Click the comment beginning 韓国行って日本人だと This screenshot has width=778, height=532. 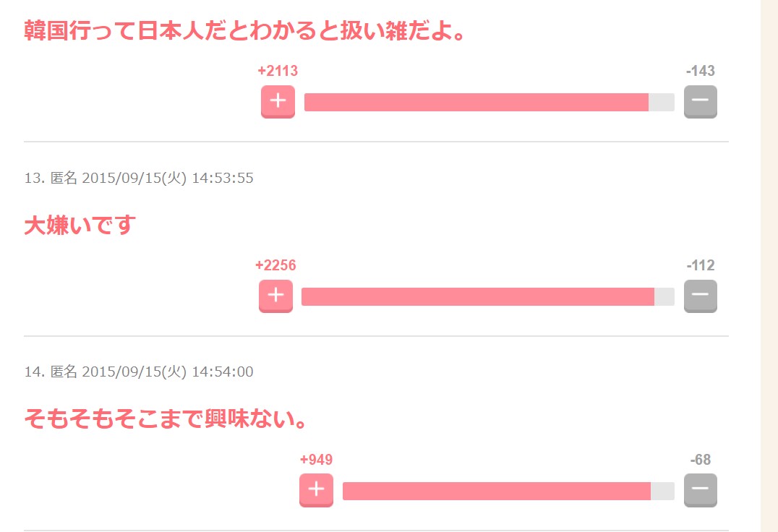point(245,31)
